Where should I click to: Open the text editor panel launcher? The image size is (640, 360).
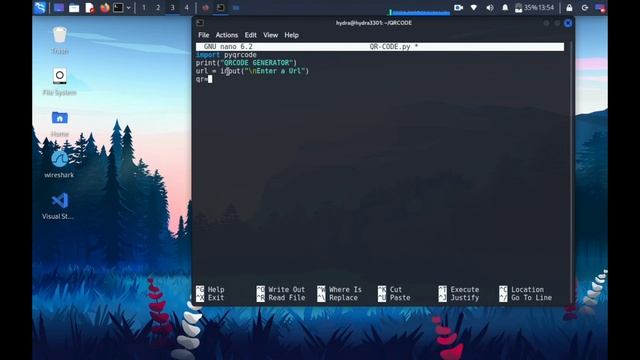tap(89, 7)
